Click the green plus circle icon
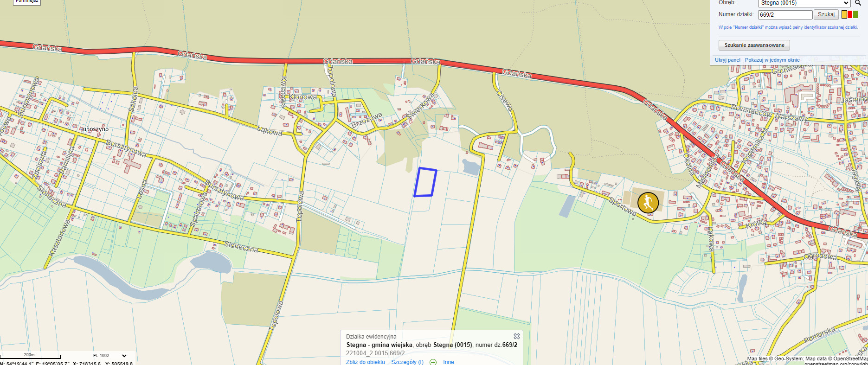 click(x=433, y=362)
